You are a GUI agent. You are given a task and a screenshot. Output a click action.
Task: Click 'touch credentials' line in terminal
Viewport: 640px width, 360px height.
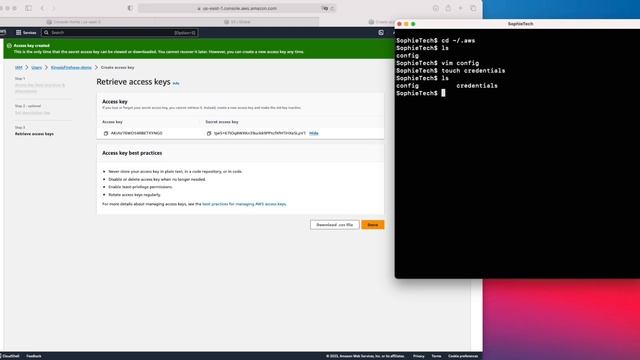451,71
